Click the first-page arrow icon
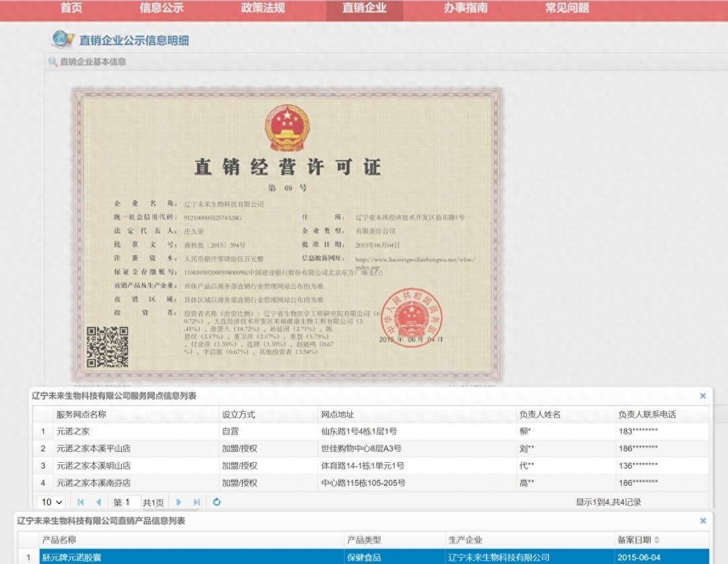 click(x=79, y=502)
